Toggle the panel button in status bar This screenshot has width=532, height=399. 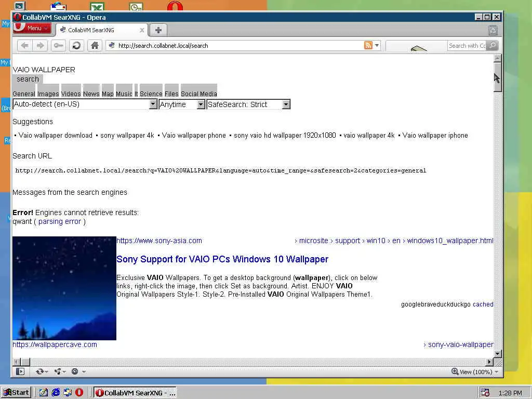[20, 371]
